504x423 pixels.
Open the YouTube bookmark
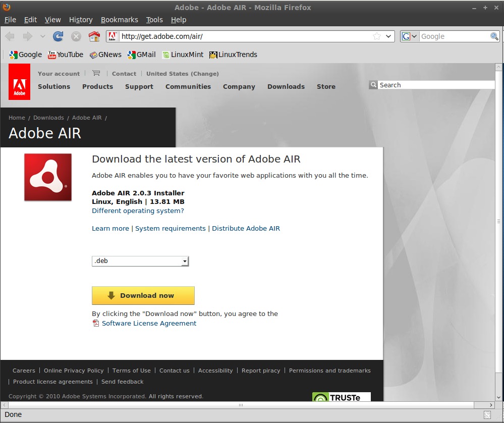click(66, 55)
